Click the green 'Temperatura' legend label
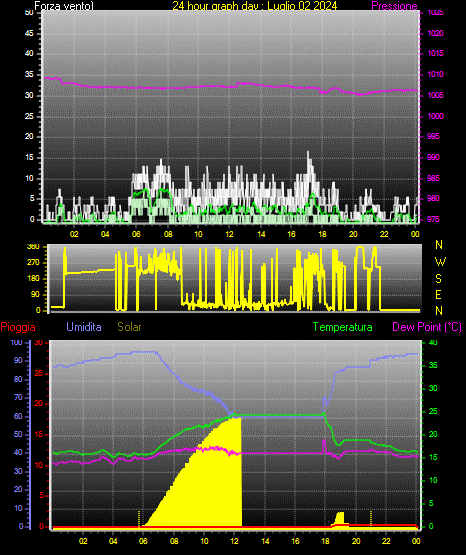Image resolution: width=466 pixels, height=555 pixels. coord(343,327)
